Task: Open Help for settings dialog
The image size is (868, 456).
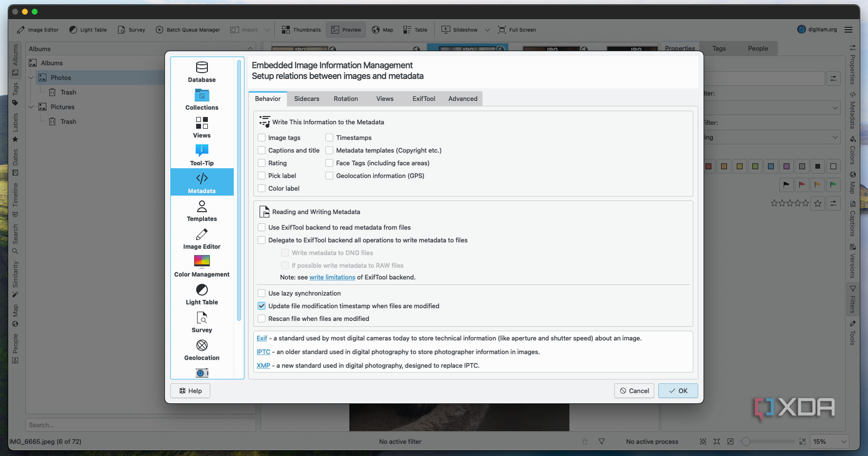Action: (x=190, y=391)
